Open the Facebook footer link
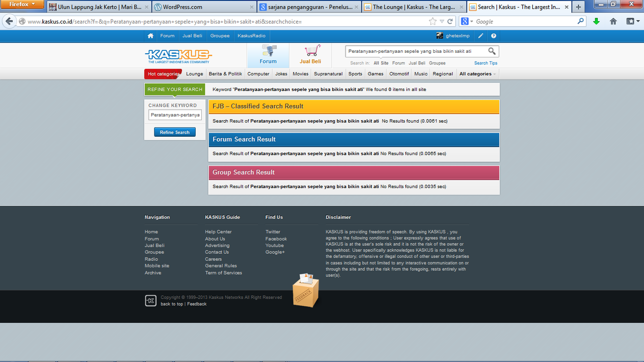Image resolution: width=644 pixels, height=362 pixels. [x=276, y=239]
